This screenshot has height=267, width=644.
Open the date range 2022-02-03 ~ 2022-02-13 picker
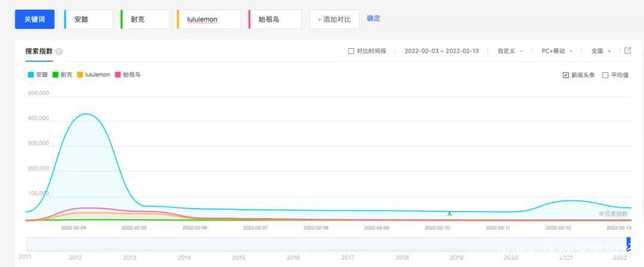pos(441,51)
